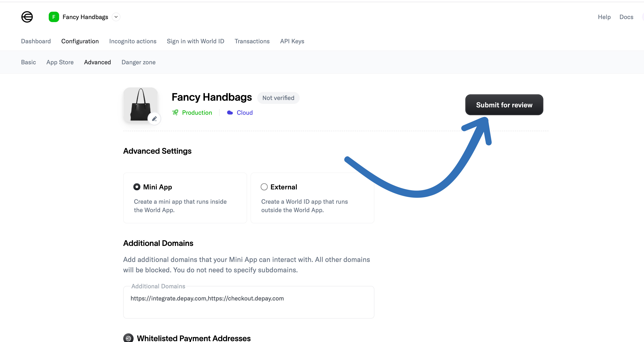The image size is (644, 342).
Task: Open the Docs link
Action: click(x=626, y=17)
